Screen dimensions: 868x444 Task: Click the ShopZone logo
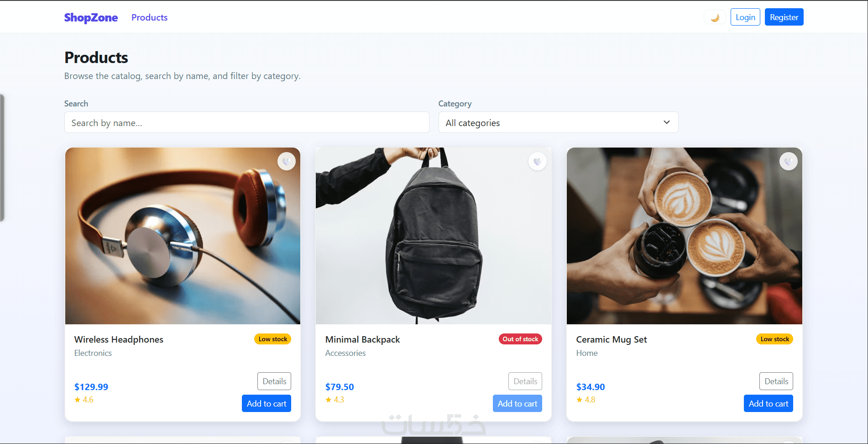[91, 17]
